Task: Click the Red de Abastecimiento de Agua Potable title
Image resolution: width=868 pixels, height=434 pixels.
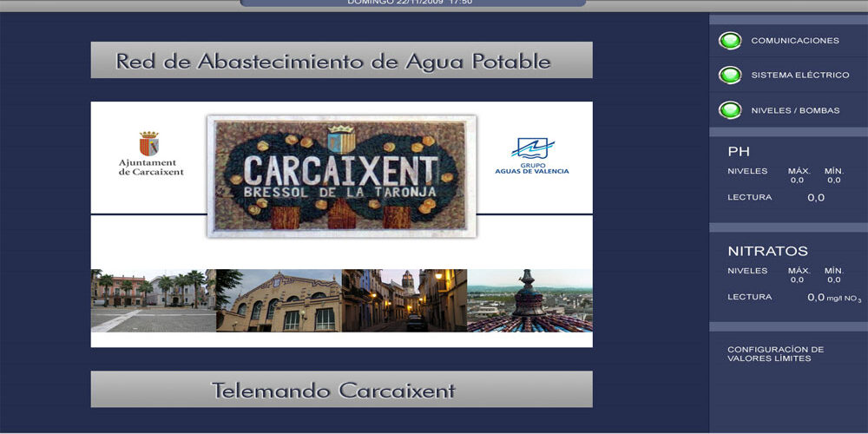Action: point(341,61)
